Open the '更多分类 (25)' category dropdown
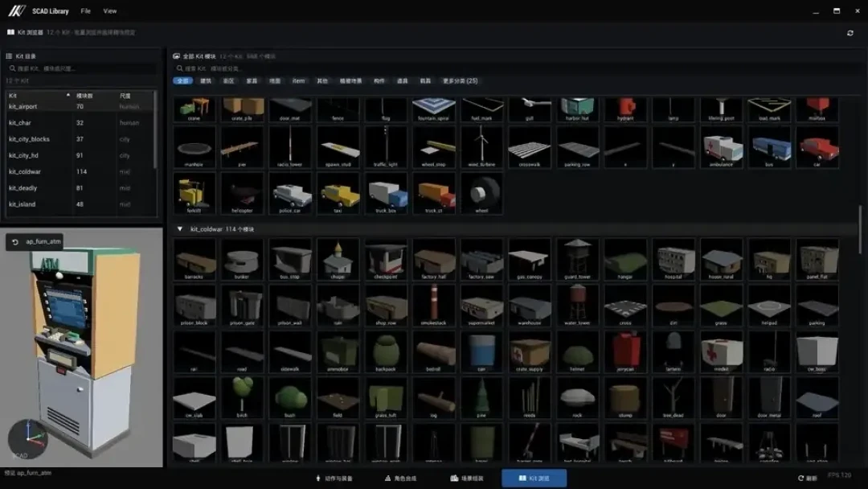 460,81
